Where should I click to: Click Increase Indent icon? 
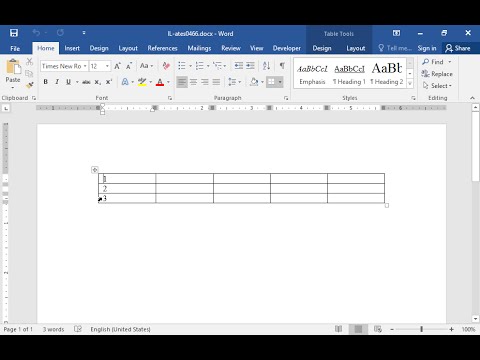click(250, 66)
